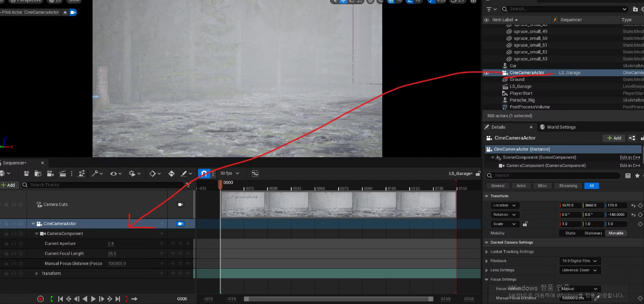Click the Search Tracks field
This screenshot has height=304, width=644.
tap(103, 185)
